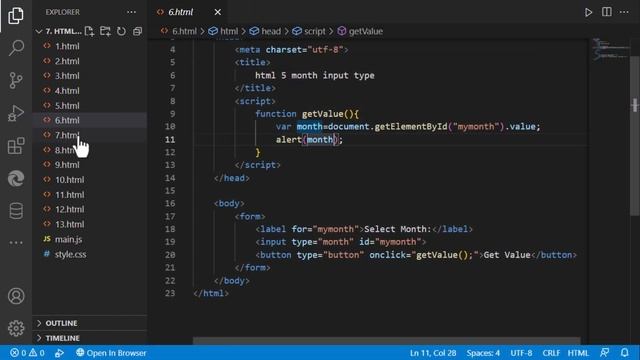640x360 pixels.
Task: Open the Source Control view icon
Action: click(x=16, y=80)
